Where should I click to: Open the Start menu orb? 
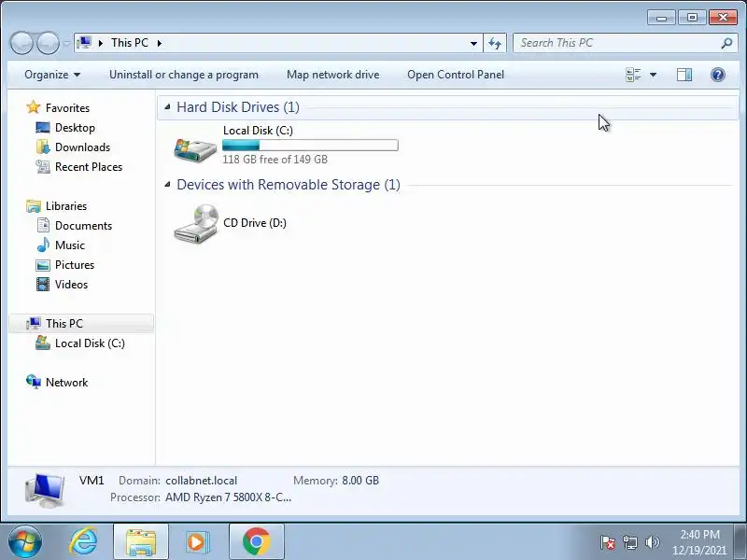(25, 542)
